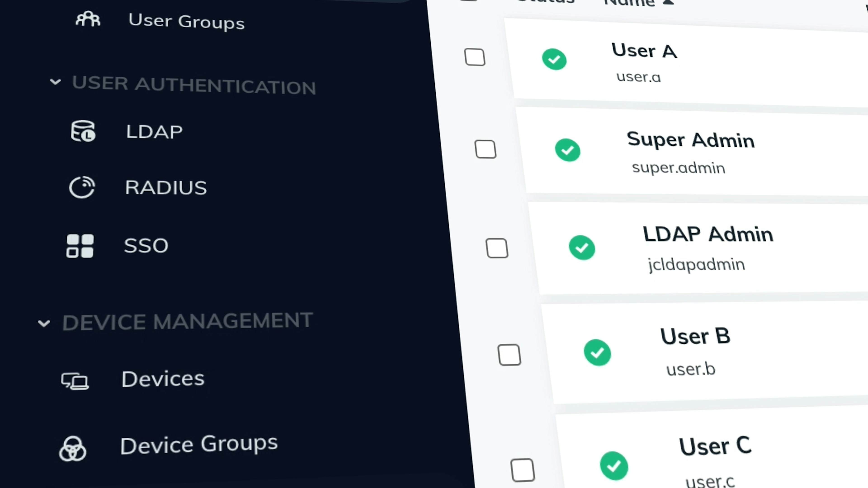Viewport: 868px width, 488px height.
Task: Click User A green status checkmark
Action: [554, 59]
